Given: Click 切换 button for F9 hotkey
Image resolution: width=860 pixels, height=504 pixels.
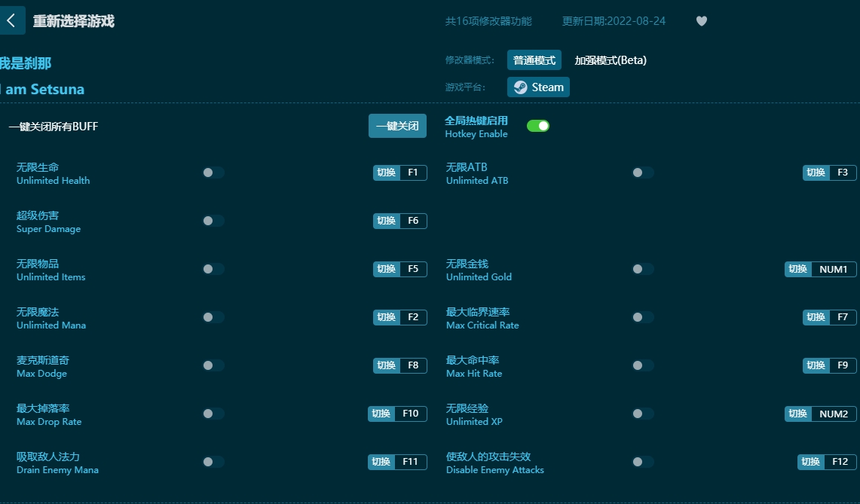Looking at the screenshot, I should [x=816, y=366].
